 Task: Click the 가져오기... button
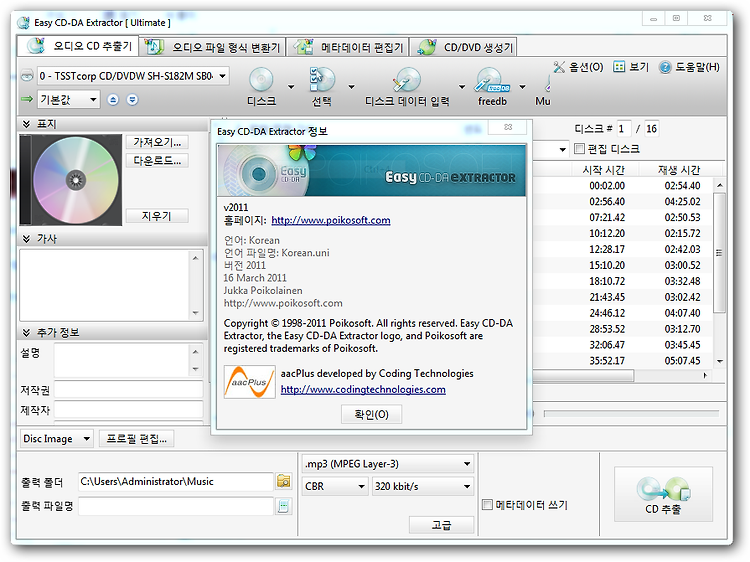click(x=157, y=142)
